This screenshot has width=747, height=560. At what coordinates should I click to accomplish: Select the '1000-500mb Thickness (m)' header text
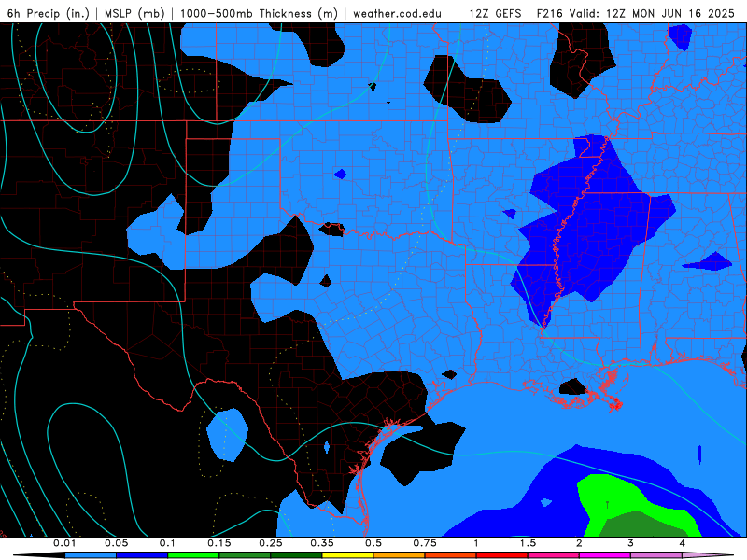(x=259, y=14)
